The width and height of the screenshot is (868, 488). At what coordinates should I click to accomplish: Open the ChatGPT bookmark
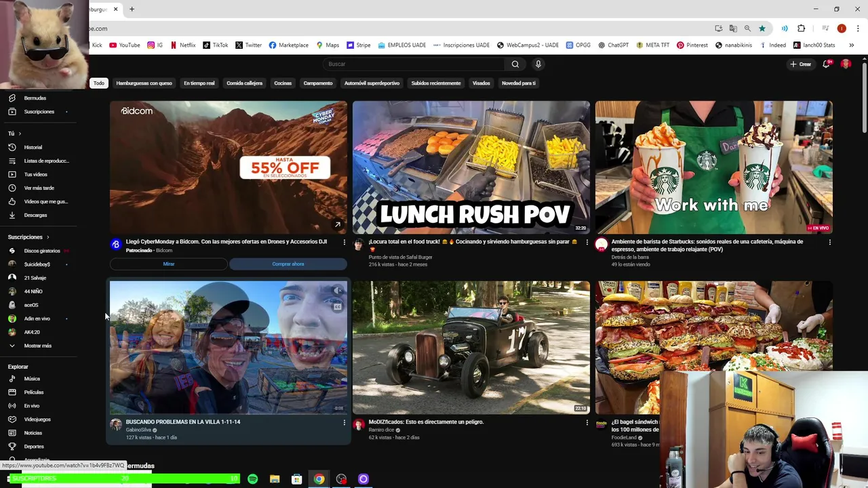click(613, 45)
